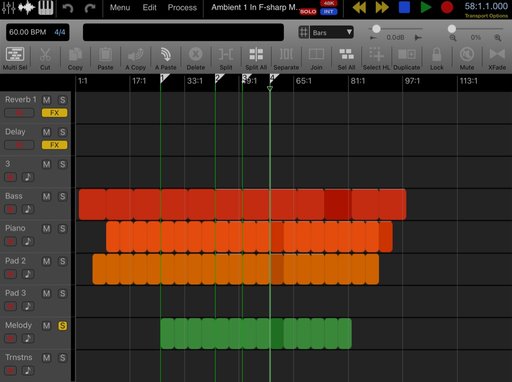Mute the Pad 2 track

pos(46,261)
